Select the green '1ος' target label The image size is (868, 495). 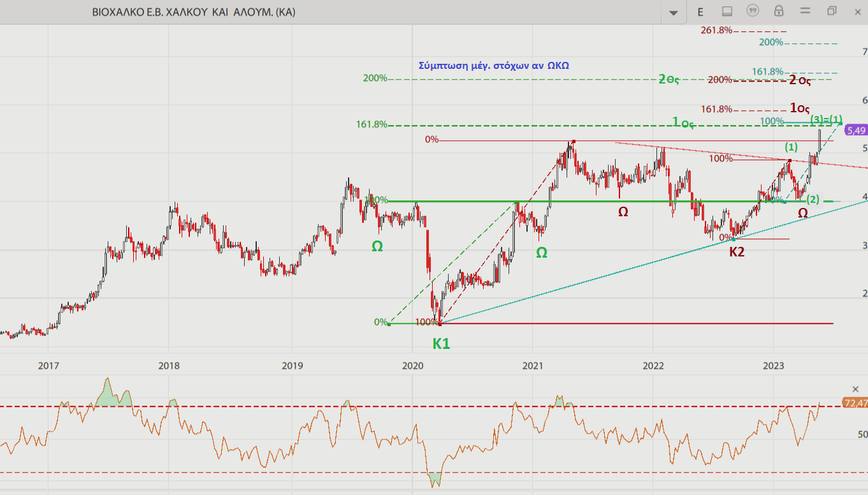(x=683, y=122)
